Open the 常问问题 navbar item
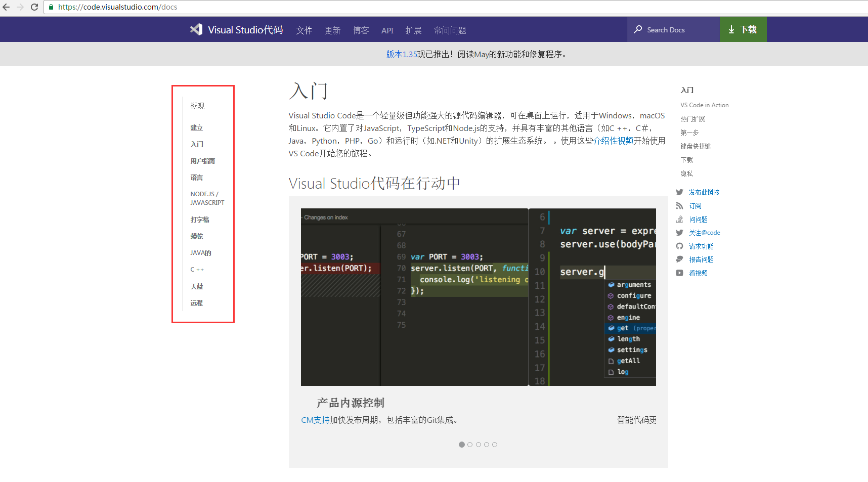Viewport: 868px width, 482px height. [x=450, y=30]
